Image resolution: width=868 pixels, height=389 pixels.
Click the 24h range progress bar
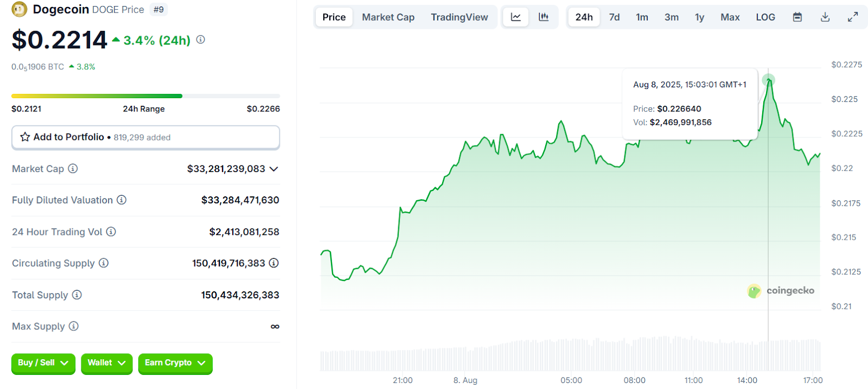pos(145,96)
